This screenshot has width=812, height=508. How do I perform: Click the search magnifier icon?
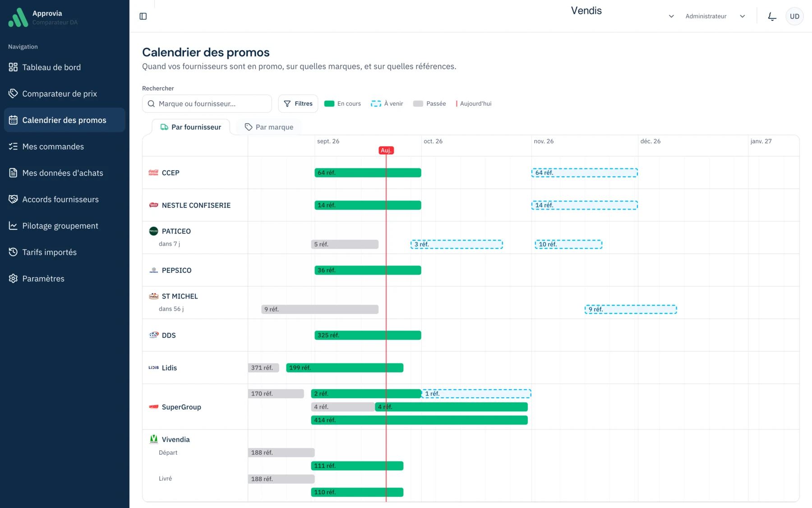(152, 104)
